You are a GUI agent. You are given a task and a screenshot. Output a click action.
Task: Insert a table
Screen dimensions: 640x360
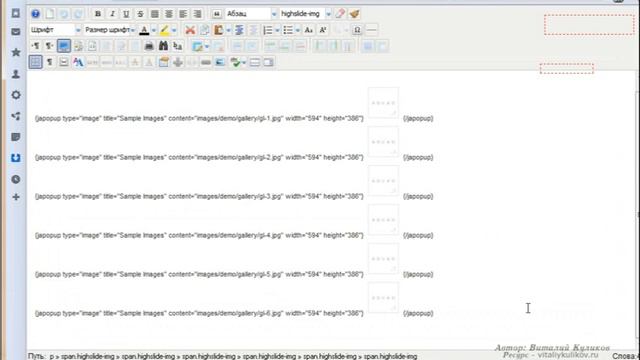198,46
